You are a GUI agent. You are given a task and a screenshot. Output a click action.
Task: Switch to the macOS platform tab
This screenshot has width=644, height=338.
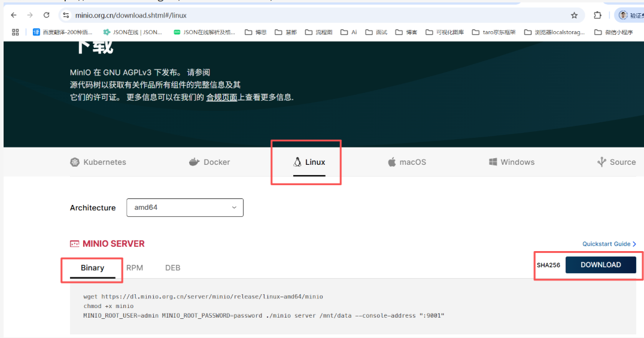tap(407, 162)
